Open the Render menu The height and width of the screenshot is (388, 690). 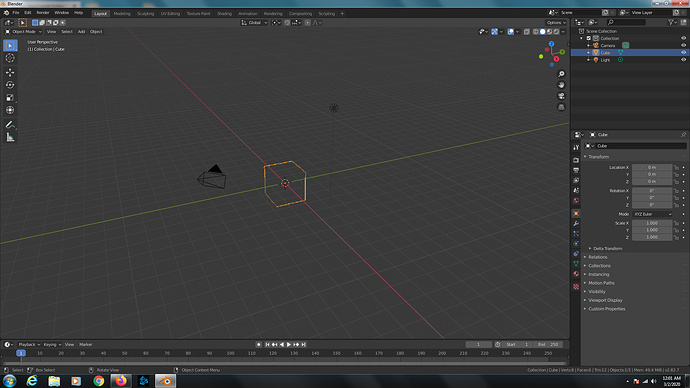tap(43, 13)
